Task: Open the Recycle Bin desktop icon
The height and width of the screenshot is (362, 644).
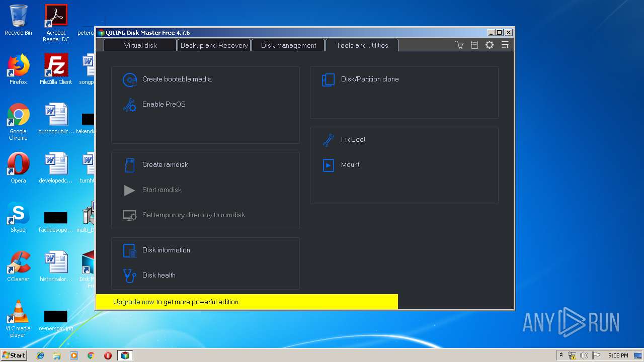Action: click(x=18, y=20)
